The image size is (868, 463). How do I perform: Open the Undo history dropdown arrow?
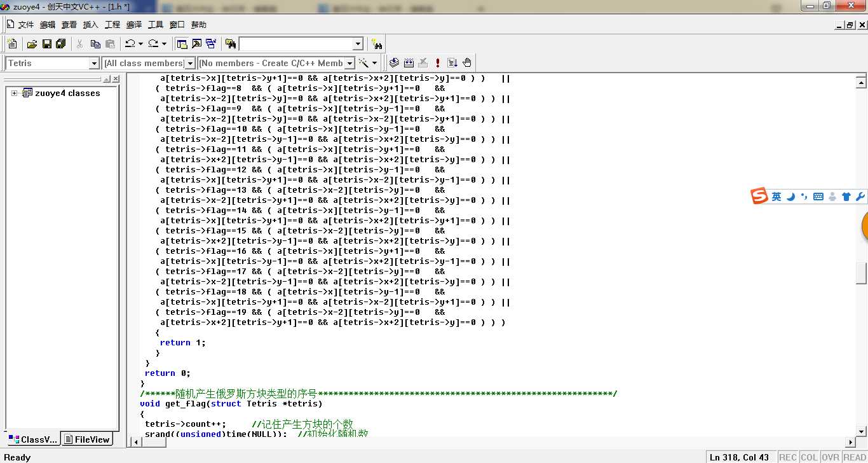140,44
